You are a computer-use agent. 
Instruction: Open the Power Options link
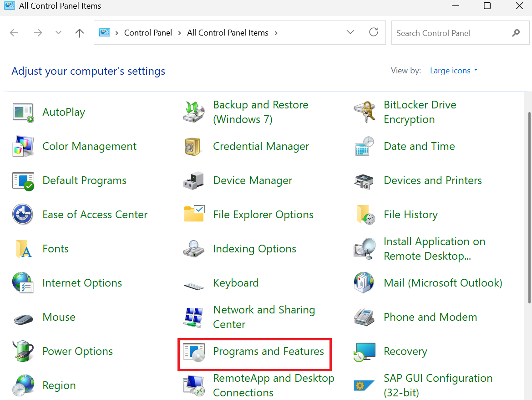point(77,351)
